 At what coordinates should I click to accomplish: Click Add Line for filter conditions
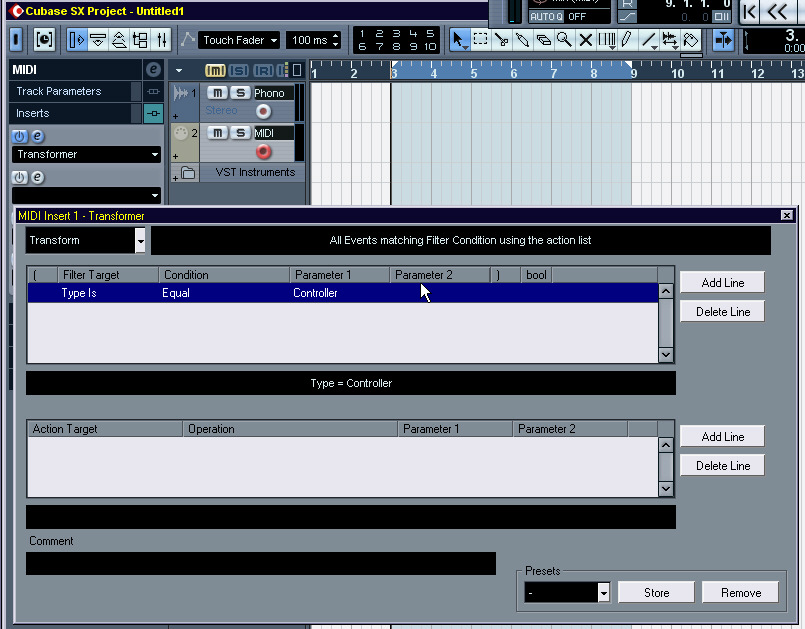722,282
